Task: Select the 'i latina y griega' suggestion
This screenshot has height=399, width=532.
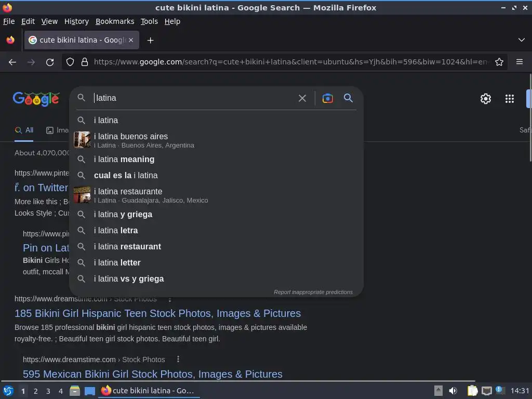Action: point(216,215)
